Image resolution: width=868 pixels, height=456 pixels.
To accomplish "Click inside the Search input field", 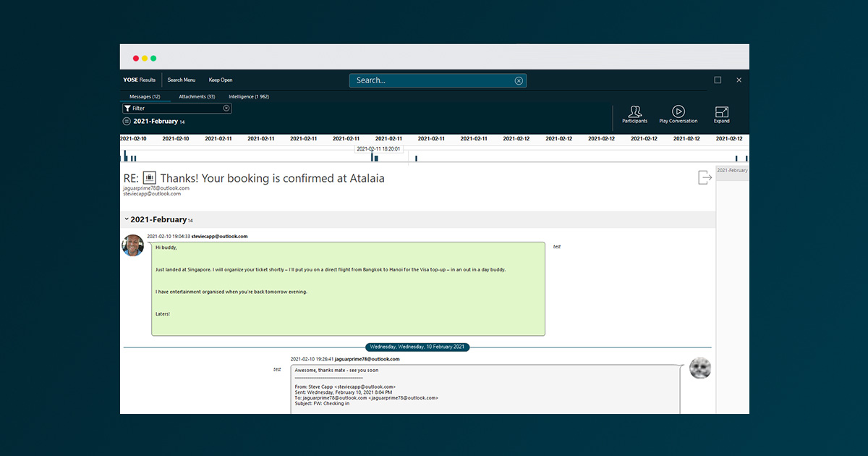I will (x=430, y=80).
